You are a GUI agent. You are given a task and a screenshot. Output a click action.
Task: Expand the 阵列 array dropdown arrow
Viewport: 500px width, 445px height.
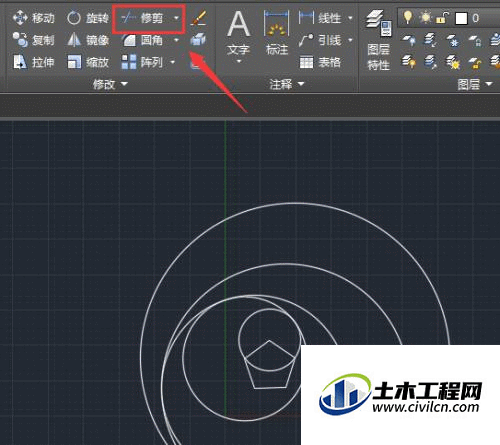172,62
